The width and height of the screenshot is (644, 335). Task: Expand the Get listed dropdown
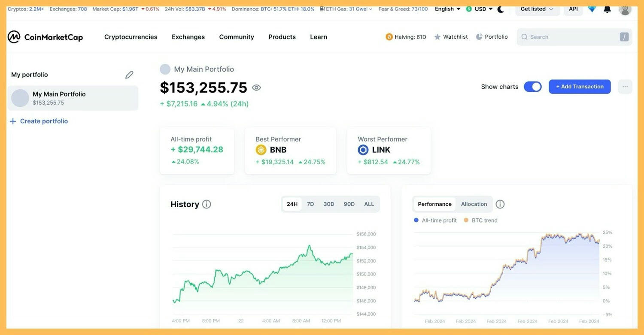(538, 9)
